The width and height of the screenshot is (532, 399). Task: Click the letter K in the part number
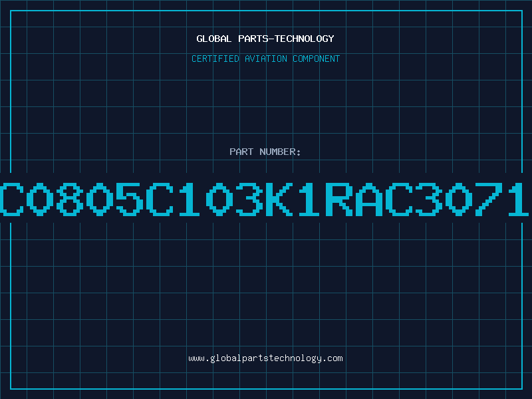tap(279, 199)
